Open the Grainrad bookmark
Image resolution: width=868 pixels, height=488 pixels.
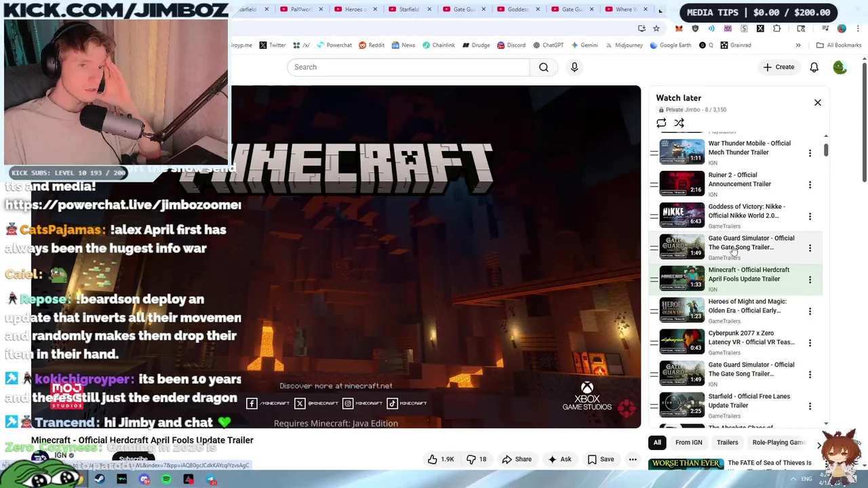(736, 45)
